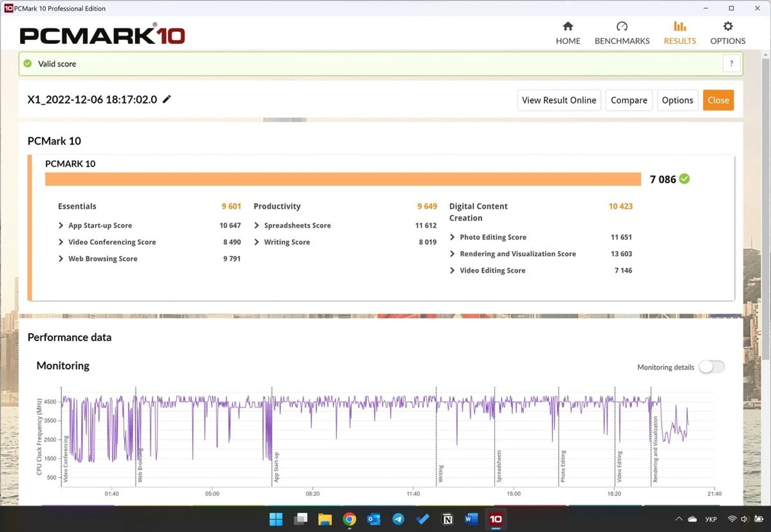Viewport: 771px width, 532px height.
Task: Click the Video Editing marker on chart
Action: coord(619,467)
